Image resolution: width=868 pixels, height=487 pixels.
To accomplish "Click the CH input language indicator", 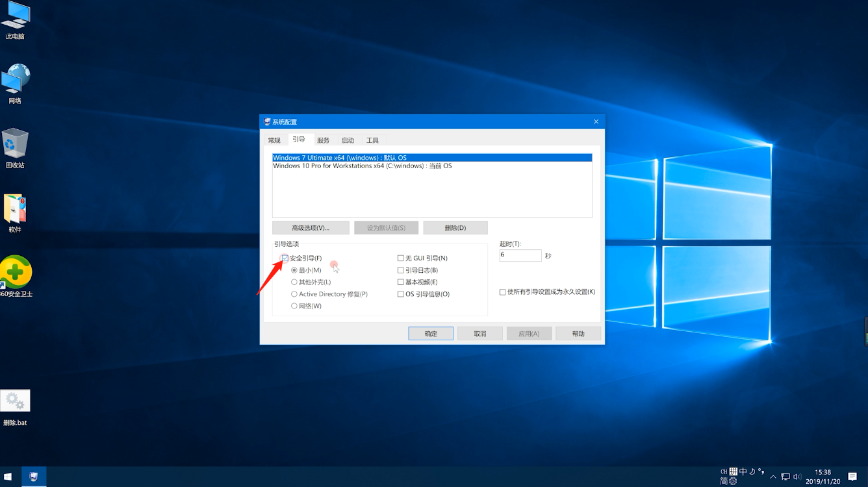I will click(724, 471).
